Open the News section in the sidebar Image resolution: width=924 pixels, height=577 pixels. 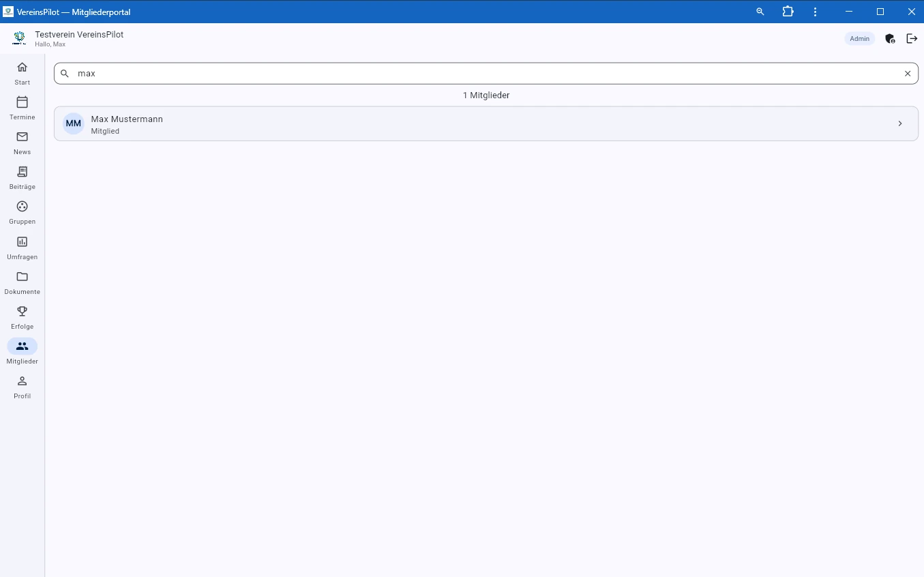[x=22, y=143]
